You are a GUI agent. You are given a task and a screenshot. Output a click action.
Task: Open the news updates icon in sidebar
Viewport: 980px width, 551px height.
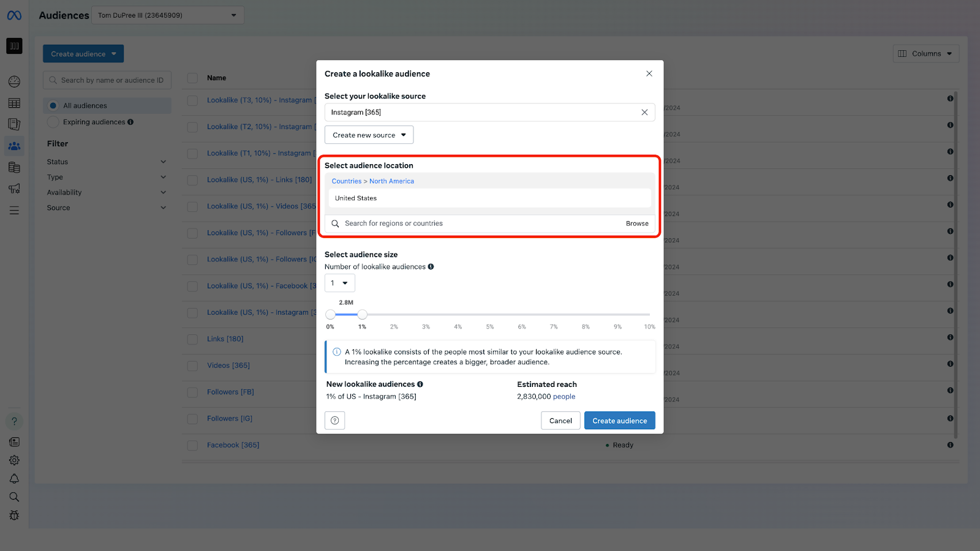click(14, 442)
